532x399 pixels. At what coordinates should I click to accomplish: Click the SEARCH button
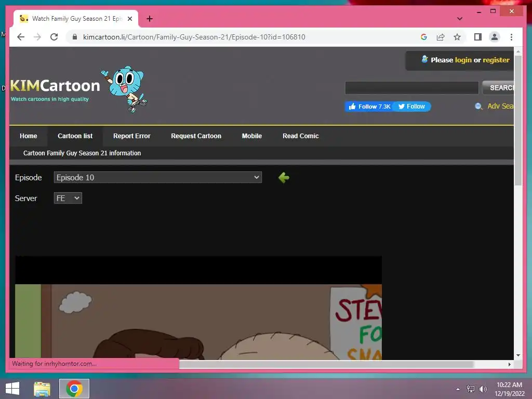click(x=498, y=88)
